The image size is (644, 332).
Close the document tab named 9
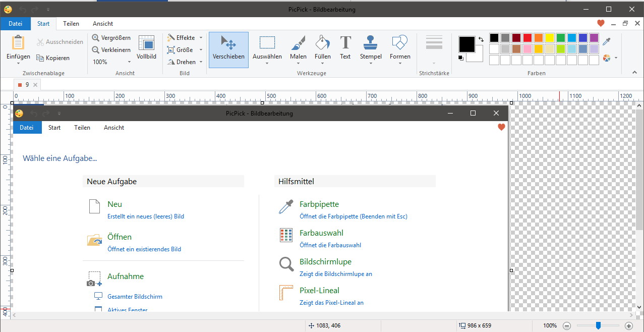coord(35,85)
